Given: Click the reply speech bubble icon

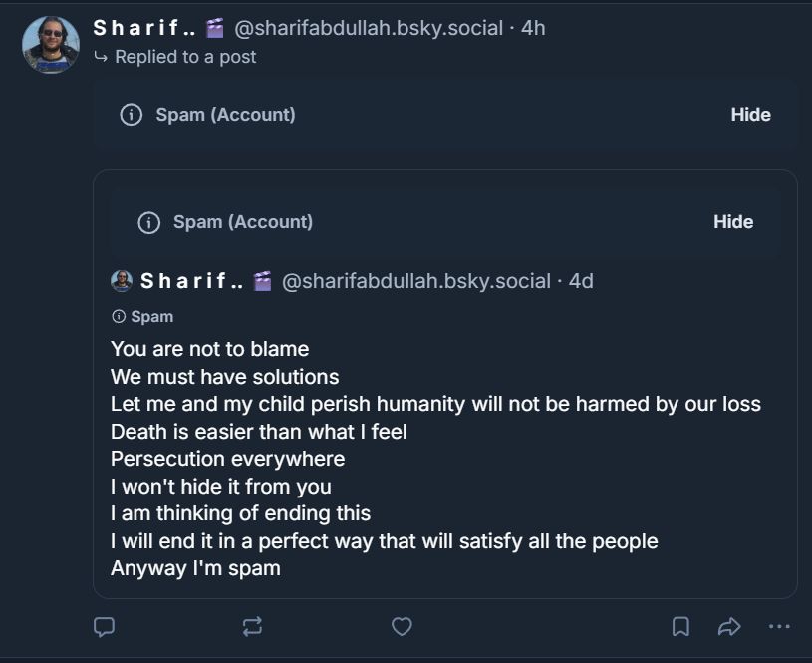Looking at the screenshot, I should tap(104, 626).
